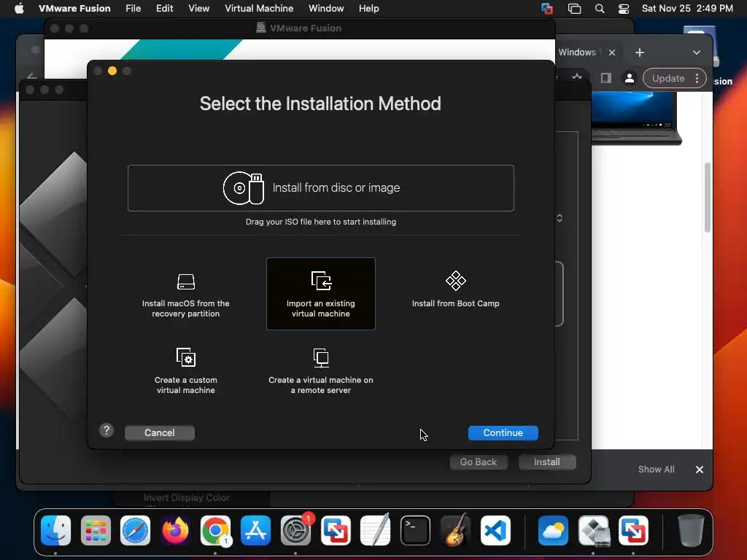The height and width of the screenshot is (560, 747).
Task: Click the stepper arrows in background window
Action: pos(560,218)
